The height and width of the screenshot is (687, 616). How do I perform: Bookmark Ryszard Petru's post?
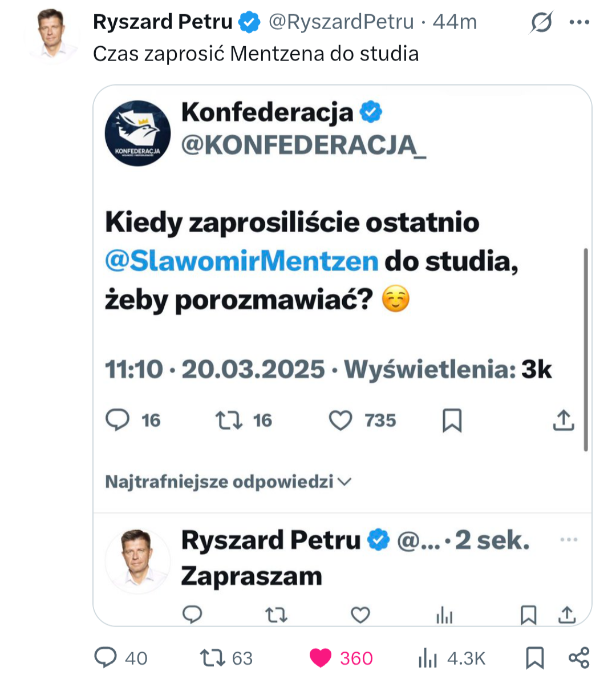(534, 657)
